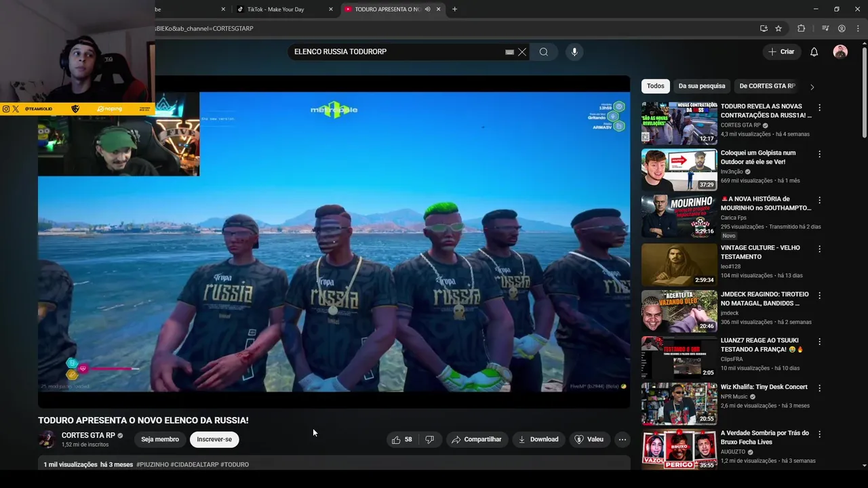Open options for TODURO REVELA video

[x=819, y=107]
